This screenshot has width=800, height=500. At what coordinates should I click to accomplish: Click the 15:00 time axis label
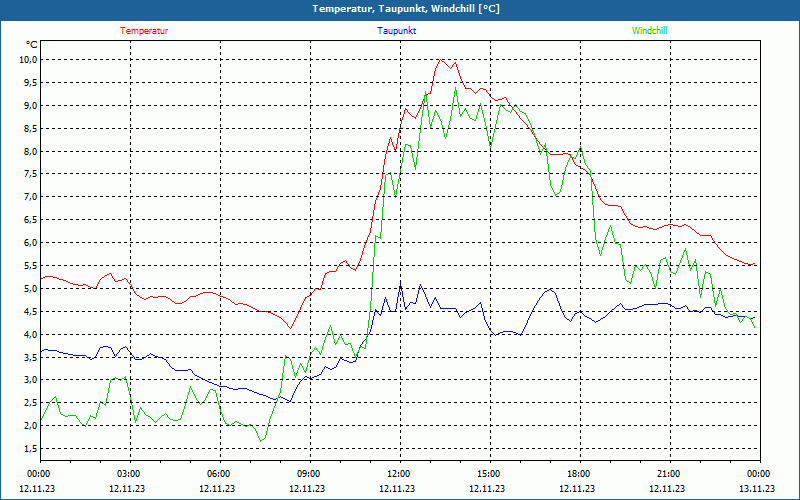point(490,474)
